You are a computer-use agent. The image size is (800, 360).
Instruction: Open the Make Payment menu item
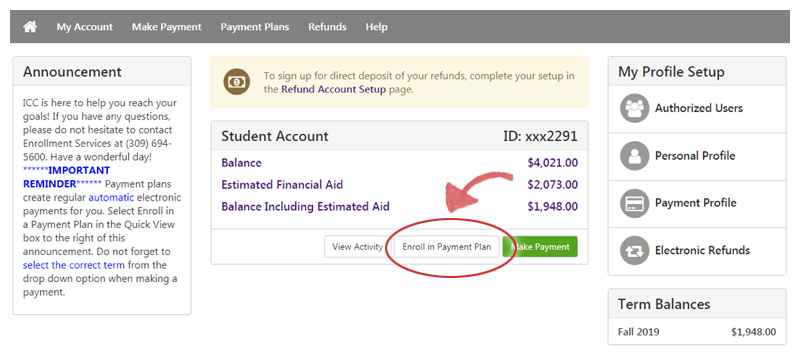167,27
